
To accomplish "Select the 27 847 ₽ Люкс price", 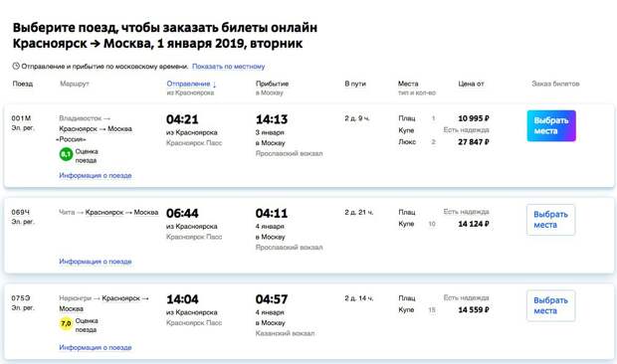I will pyautogui.click(x=474, y=142).
